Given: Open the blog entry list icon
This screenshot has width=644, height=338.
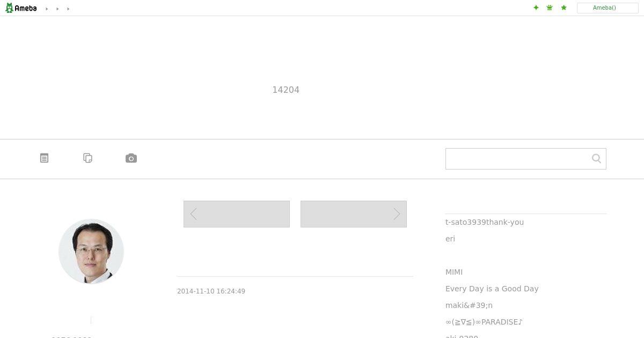Looking at the screenshot, I should coord(45,158).
